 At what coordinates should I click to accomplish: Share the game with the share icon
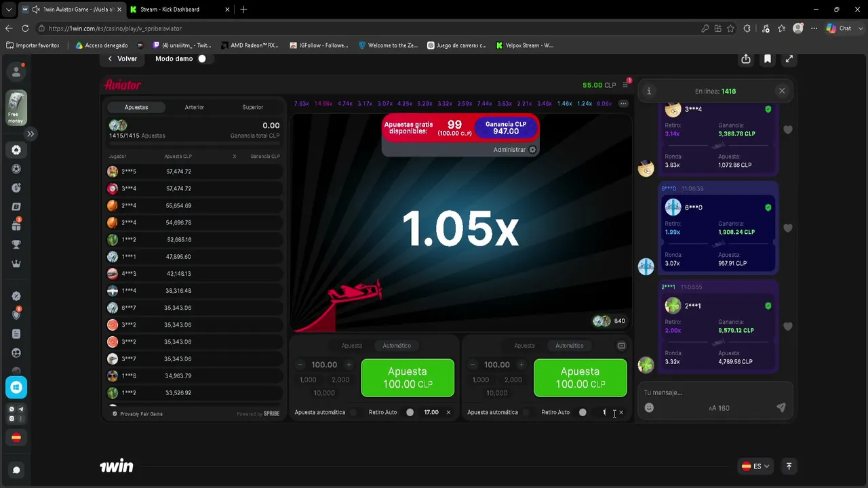pos(746,59)
